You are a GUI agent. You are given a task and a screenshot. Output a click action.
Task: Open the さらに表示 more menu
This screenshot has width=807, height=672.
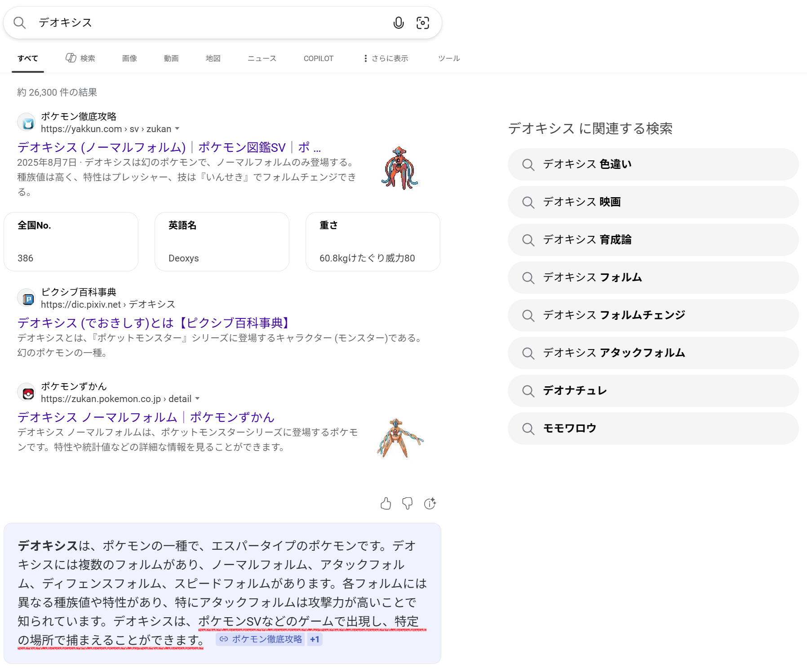[386, 58]
